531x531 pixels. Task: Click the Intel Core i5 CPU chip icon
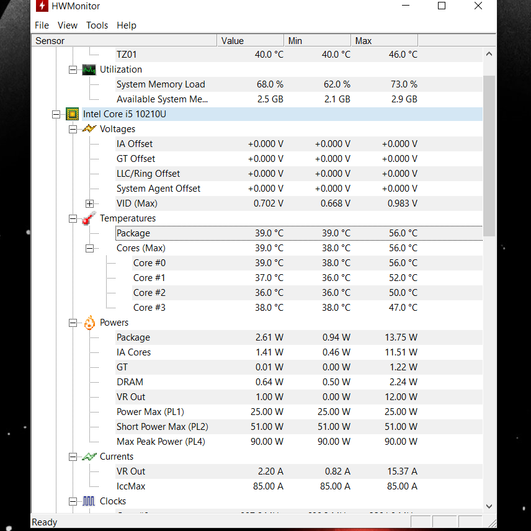click(x=72, y=114)
